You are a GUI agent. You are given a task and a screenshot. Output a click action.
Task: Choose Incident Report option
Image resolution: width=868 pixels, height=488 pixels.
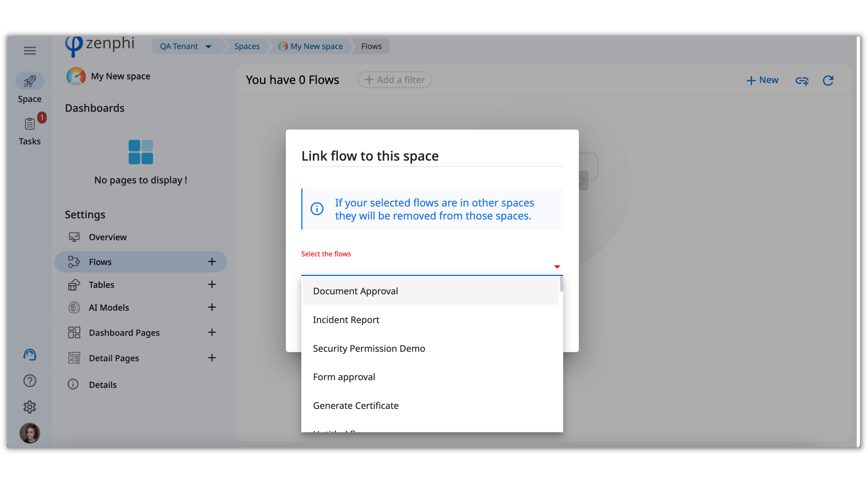pyautogui.click(x=346, y=320)
